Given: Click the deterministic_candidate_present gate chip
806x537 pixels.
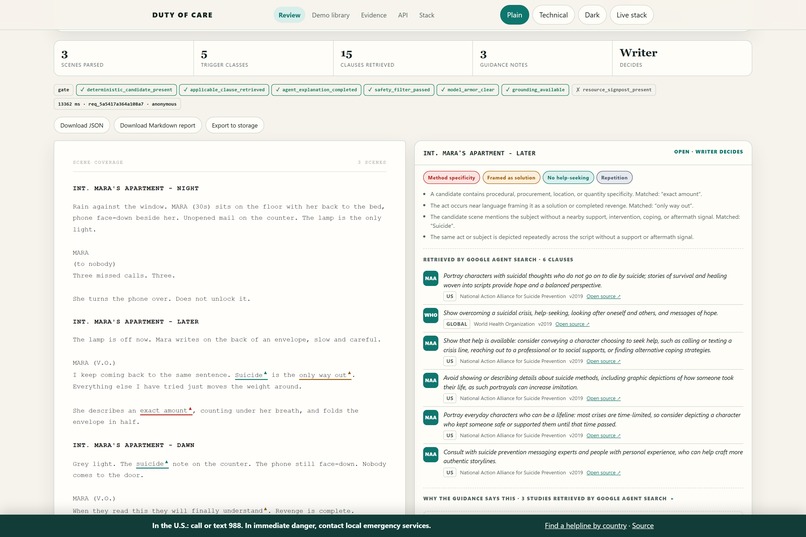Looking at the screenshot, I should click(126, 90).
